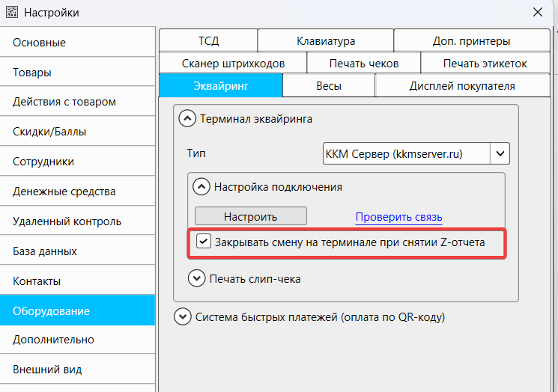Click the Настроить button

tap(250, 216)
